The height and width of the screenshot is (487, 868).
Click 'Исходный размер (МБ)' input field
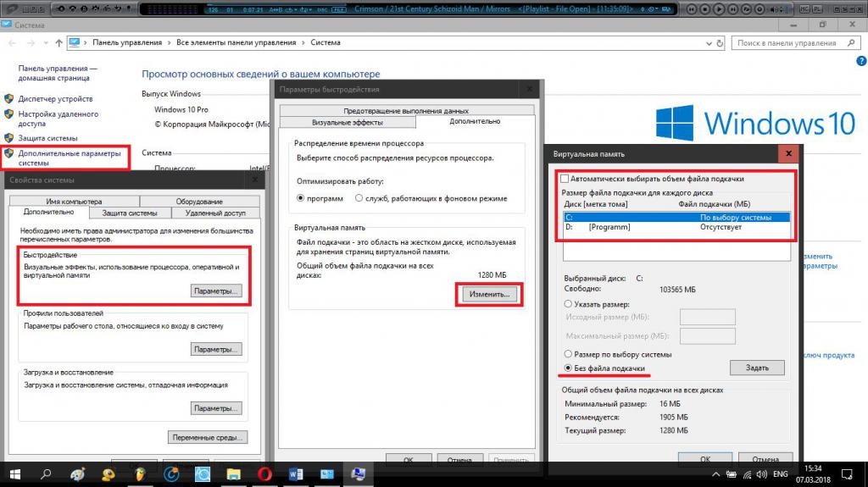[x=708, y=317]
